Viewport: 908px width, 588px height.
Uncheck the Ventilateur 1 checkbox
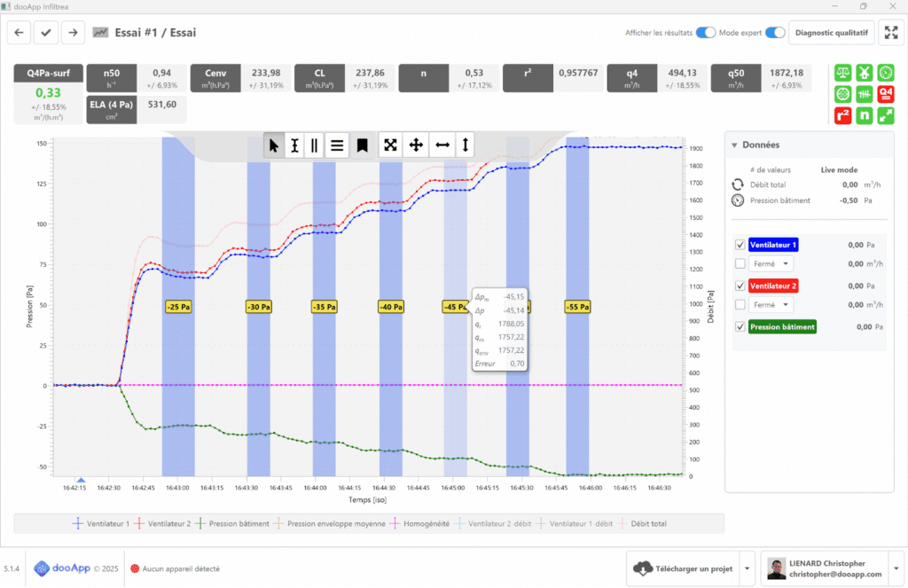(x=740, y=245)
